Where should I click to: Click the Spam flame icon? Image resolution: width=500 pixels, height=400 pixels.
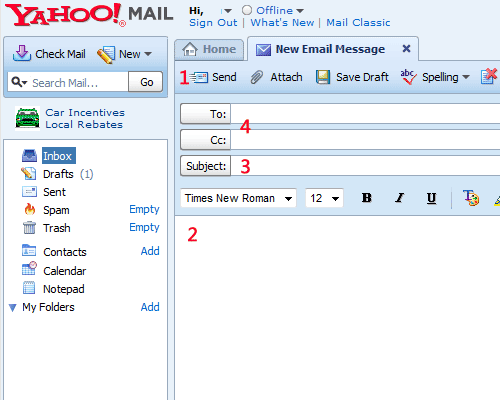pos(30,209)
